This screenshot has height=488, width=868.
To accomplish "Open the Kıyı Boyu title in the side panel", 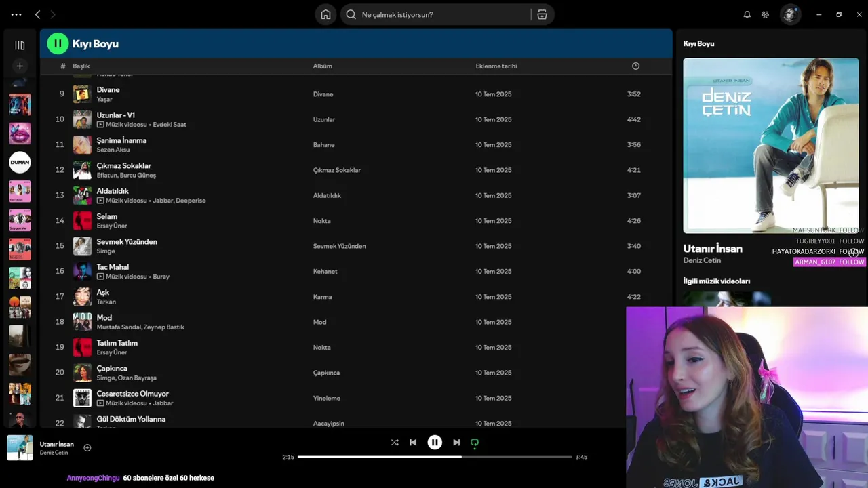I will coord(698,43).
